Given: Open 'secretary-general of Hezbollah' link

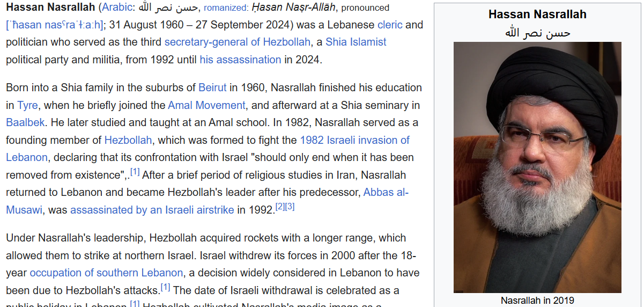Looking at the screenshot, I should coord(237,42).
